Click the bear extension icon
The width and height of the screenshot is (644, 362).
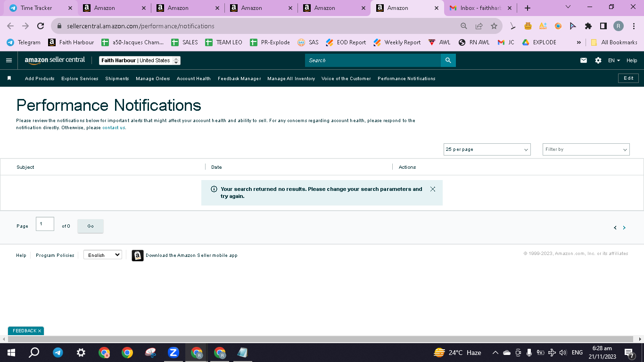point(528,26)
